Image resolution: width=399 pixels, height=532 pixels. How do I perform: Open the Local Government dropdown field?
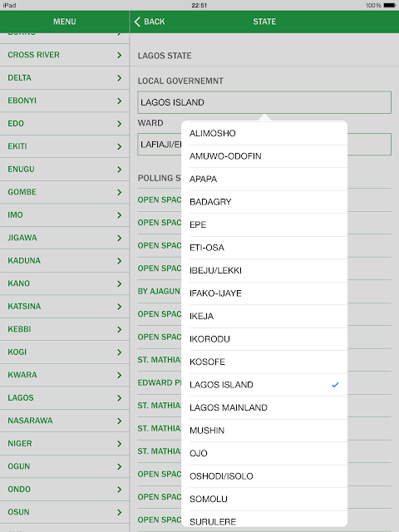[x=264, y=102]
